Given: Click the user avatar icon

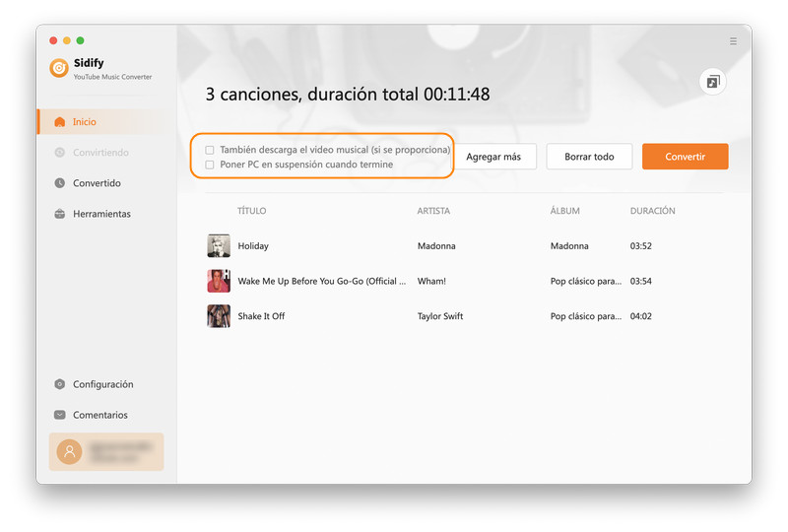Looking at the screenshot, I should [69, 451].
